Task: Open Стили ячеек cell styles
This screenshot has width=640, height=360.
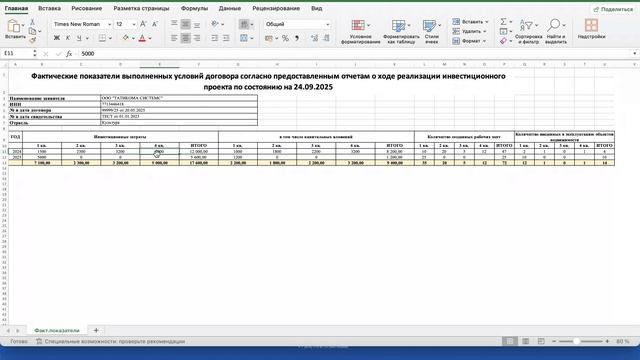Action: pos(431,31)
